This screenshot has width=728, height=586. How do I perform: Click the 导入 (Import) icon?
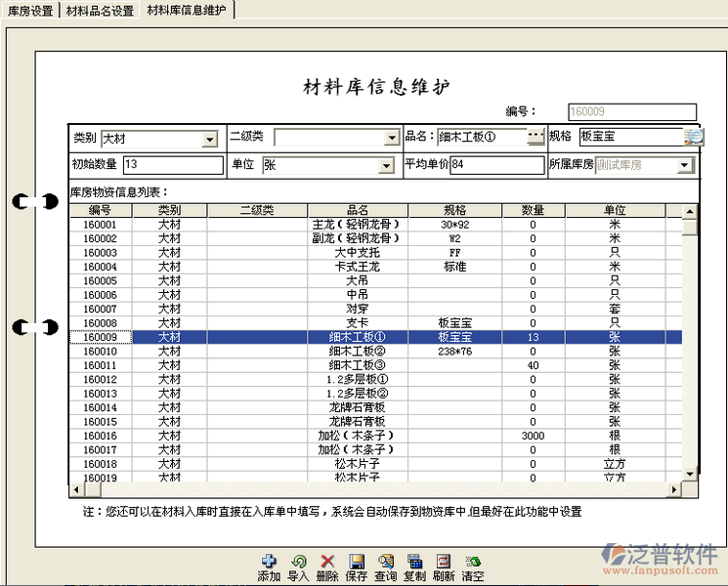pyautogui.click(x=298, y=562)
